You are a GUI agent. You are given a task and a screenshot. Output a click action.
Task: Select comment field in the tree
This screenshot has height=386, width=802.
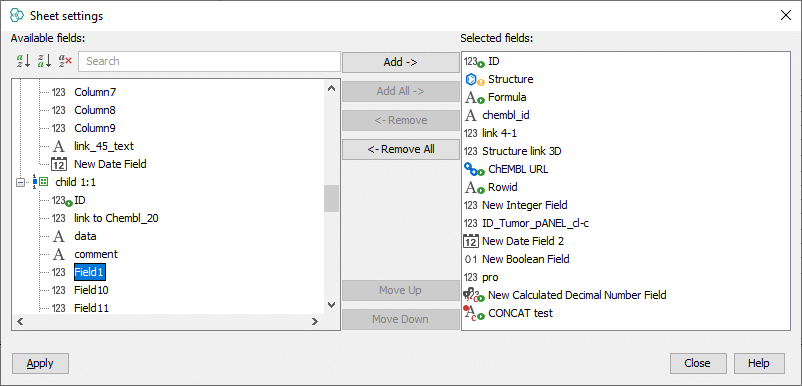point(96,254)
